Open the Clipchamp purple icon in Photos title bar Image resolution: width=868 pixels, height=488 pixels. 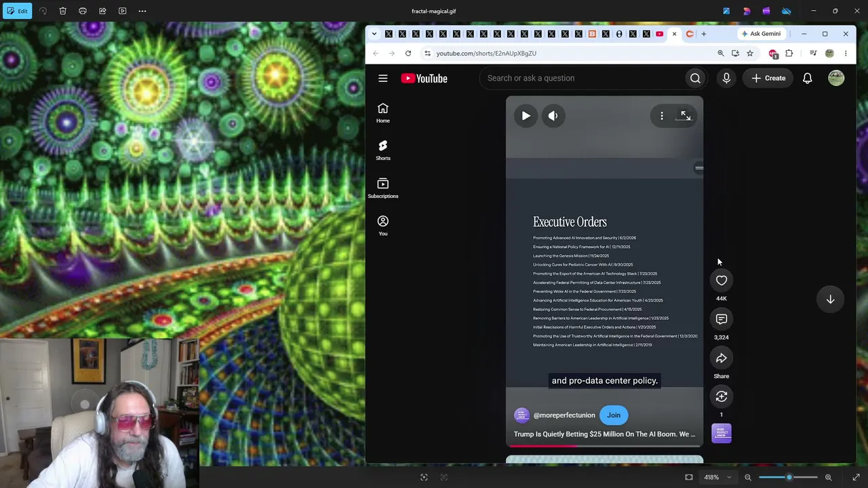(x=766, y=11)
